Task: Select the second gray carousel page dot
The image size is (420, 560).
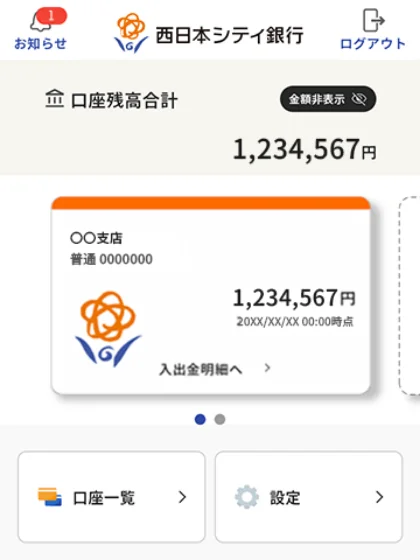Action: coord(220,419)
